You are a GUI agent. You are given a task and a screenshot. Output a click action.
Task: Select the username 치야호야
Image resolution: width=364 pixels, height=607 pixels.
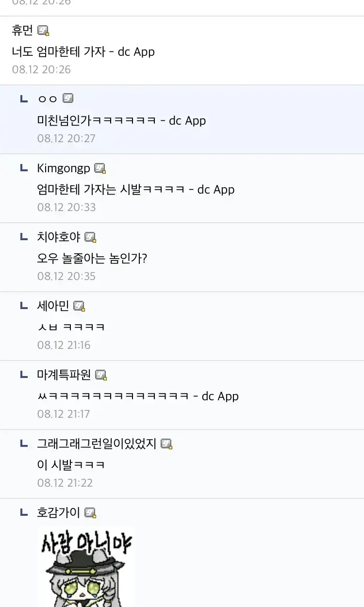[x=58, y=236]
